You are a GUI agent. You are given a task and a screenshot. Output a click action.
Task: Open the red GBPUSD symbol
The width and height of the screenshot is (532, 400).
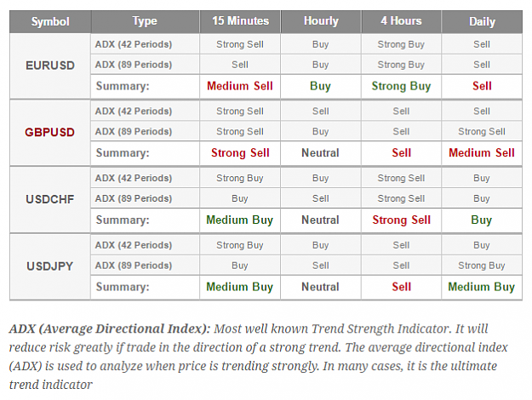pos(49,132)
